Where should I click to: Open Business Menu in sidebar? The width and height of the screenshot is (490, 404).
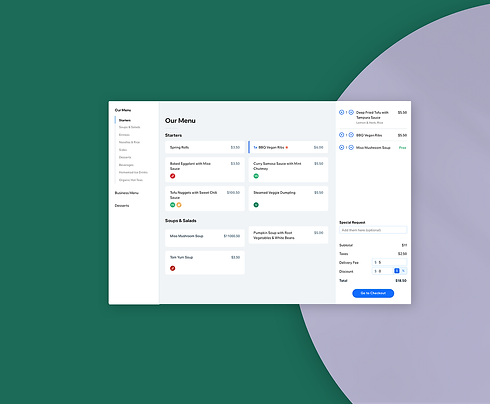(x=127, y=193)
